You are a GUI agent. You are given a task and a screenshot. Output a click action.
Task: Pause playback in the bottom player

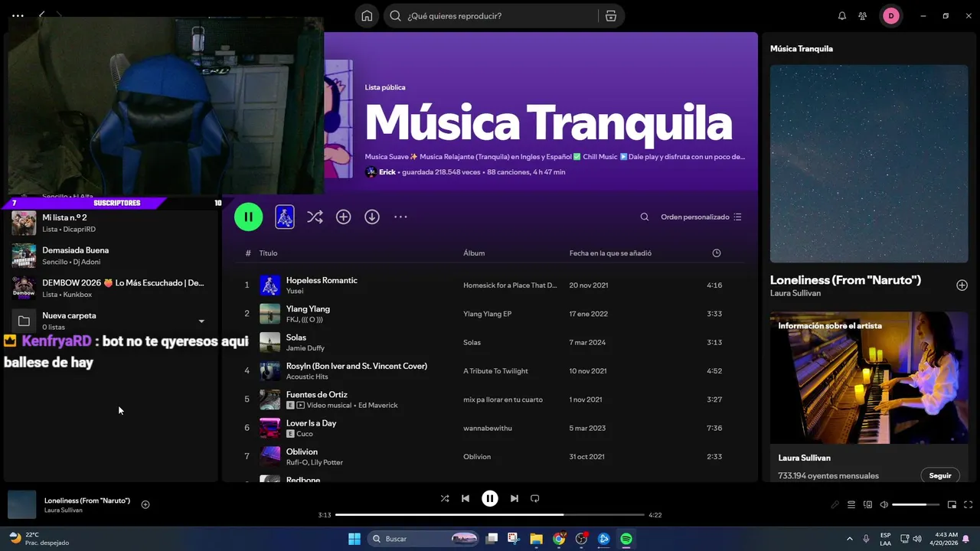click(x=490, y=498)
